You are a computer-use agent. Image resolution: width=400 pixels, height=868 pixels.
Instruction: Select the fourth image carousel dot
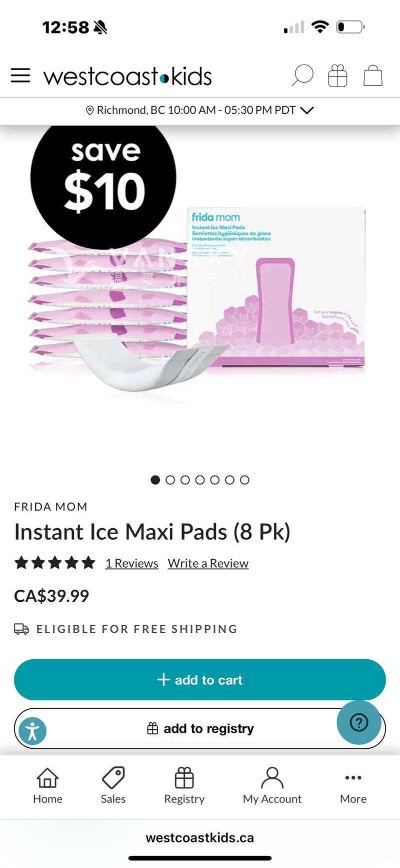[x=200, y=480]
